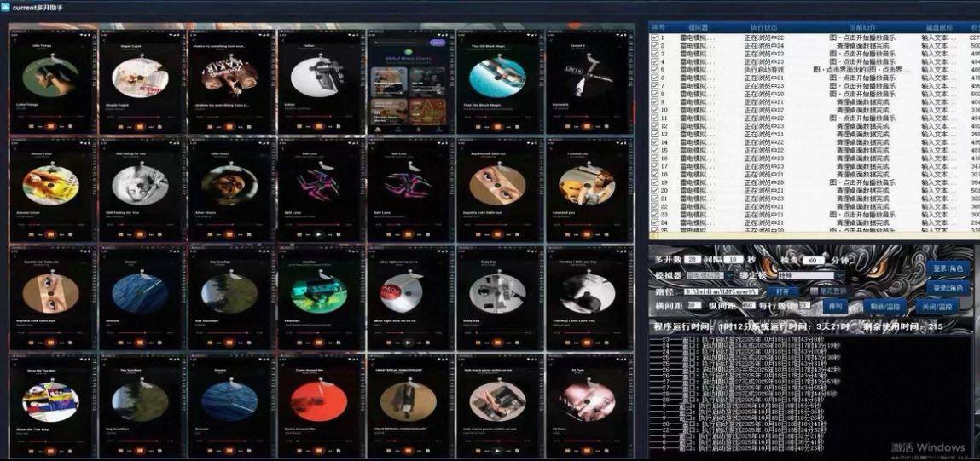Click the current多开助手 app icon in title bar

[x=6, y=6]
